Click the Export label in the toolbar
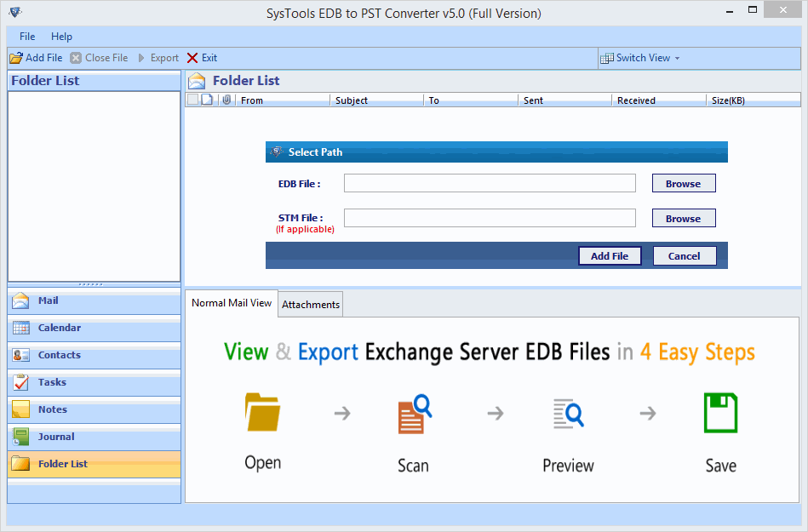Image resolution: width=808 pixels, height=532 pixels. click(164, 58)
